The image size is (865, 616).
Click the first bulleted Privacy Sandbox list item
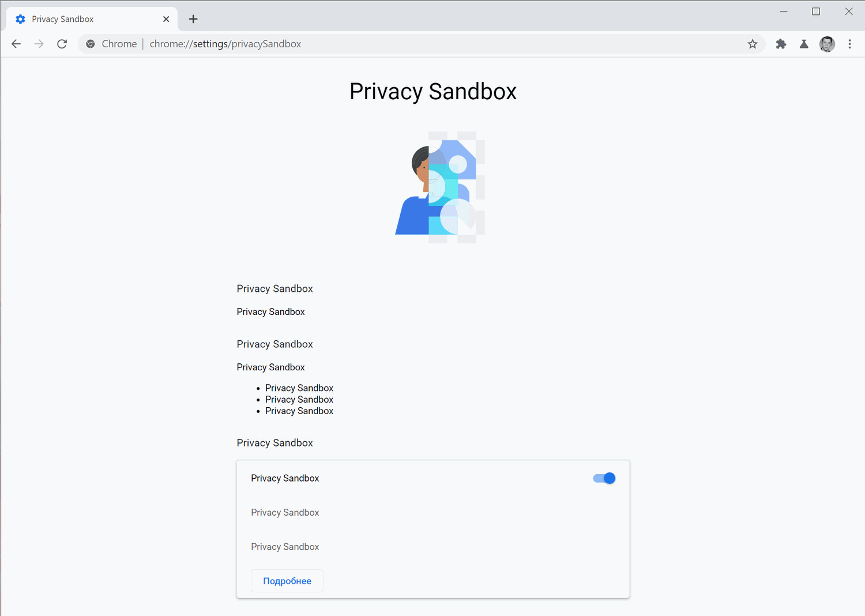(299, 388)
